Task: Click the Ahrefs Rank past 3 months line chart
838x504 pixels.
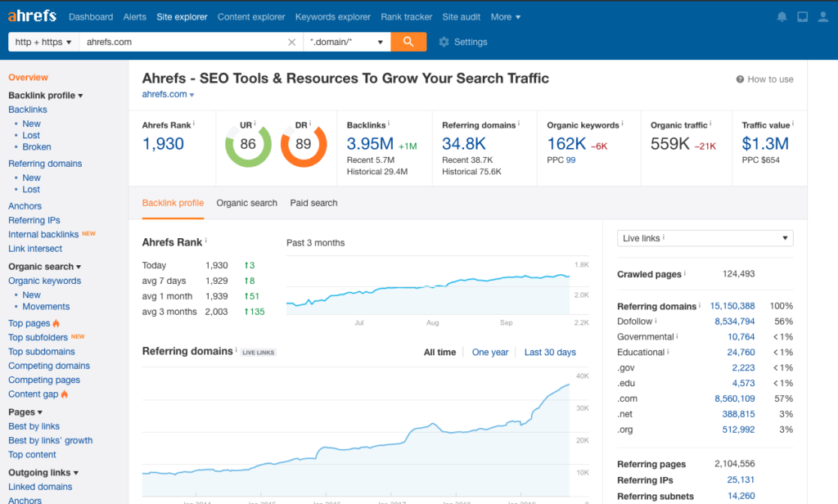Action: pos(428,293)
